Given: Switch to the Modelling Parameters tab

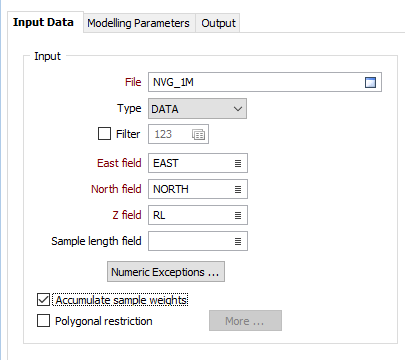Looking at the screenshot, I should tap(139, 23).
